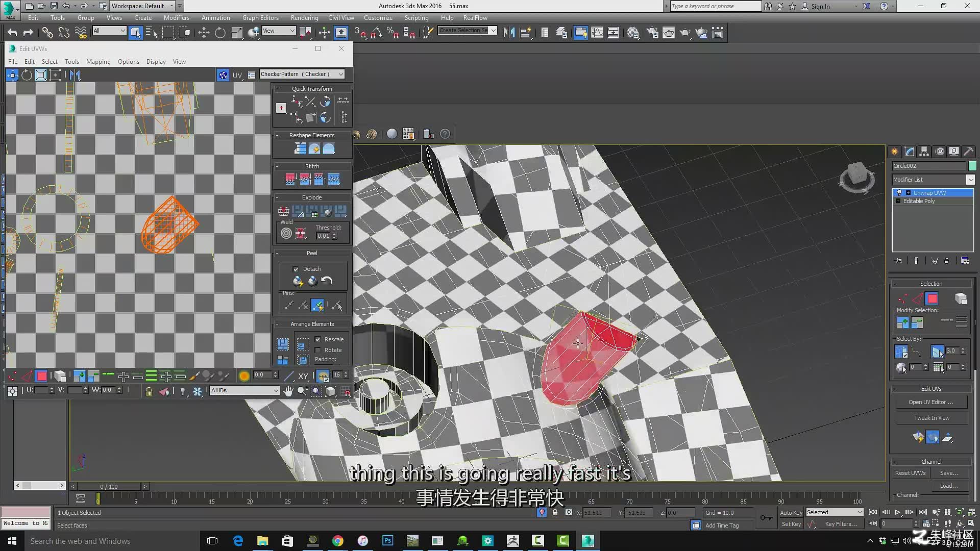Toggle the selection lock icon in status bar
This screenshot has height=551, width=980.
555,512
